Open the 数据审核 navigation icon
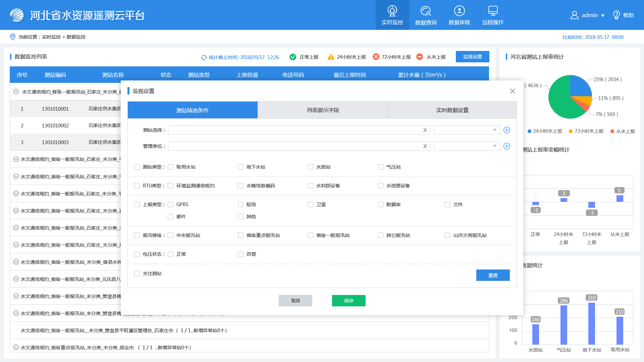Screen dimensions: 644x362 tap(459, 11)
